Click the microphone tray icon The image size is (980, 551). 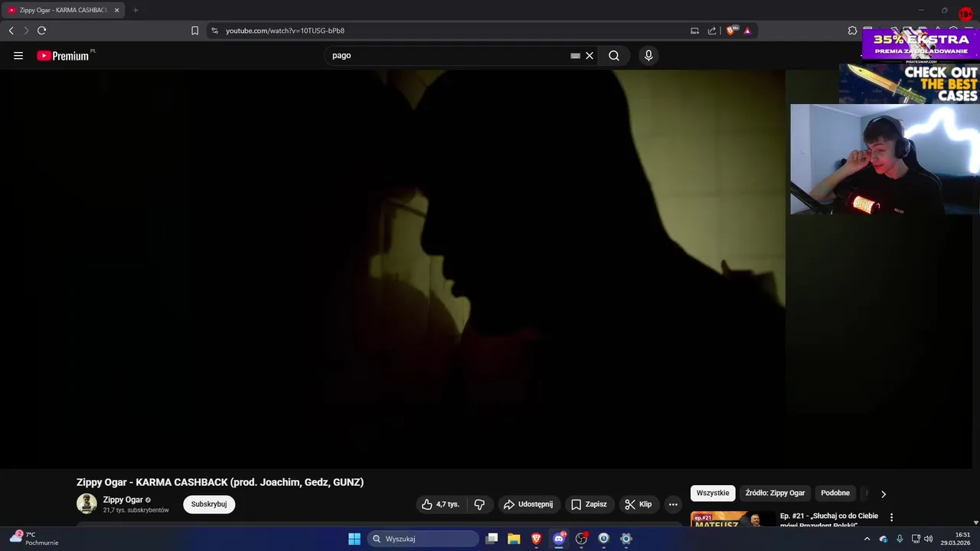[900, 539]
